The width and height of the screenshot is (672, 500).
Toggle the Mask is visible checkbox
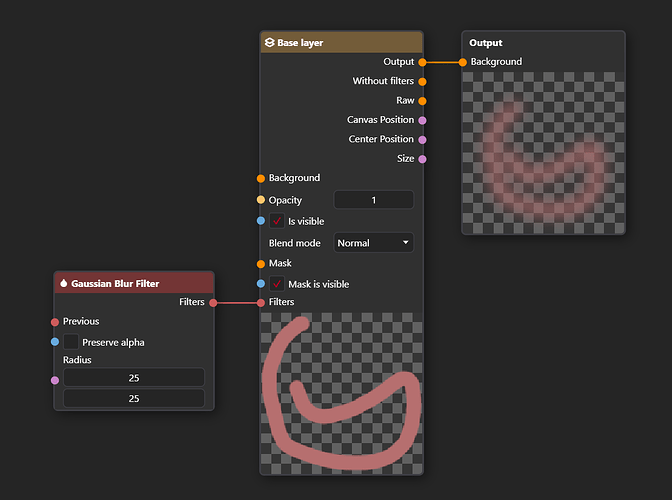tap(277, 284)
